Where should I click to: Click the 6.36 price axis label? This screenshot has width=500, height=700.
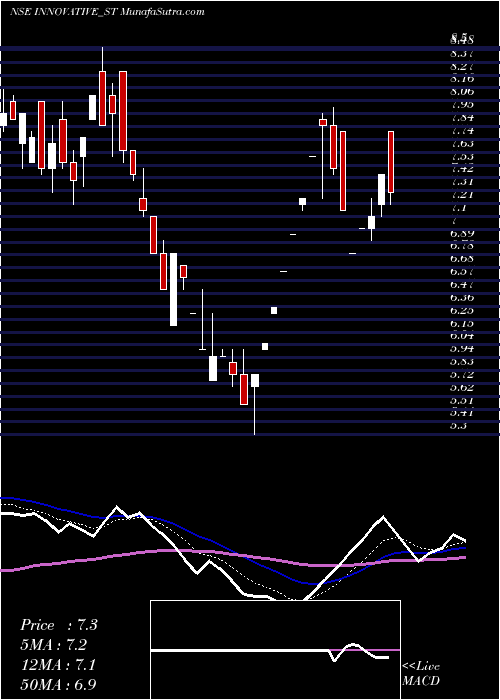point(462,297)
